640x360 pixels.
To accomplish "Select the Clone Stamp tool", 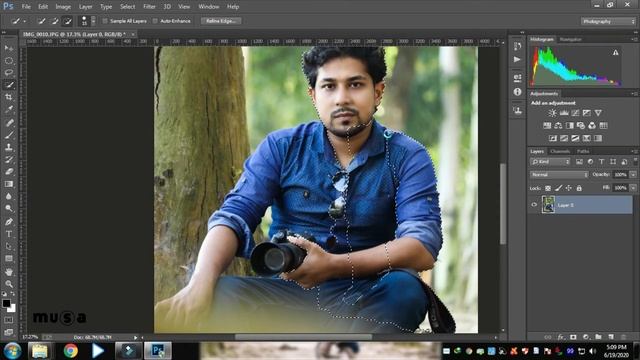I will point(9,147).
